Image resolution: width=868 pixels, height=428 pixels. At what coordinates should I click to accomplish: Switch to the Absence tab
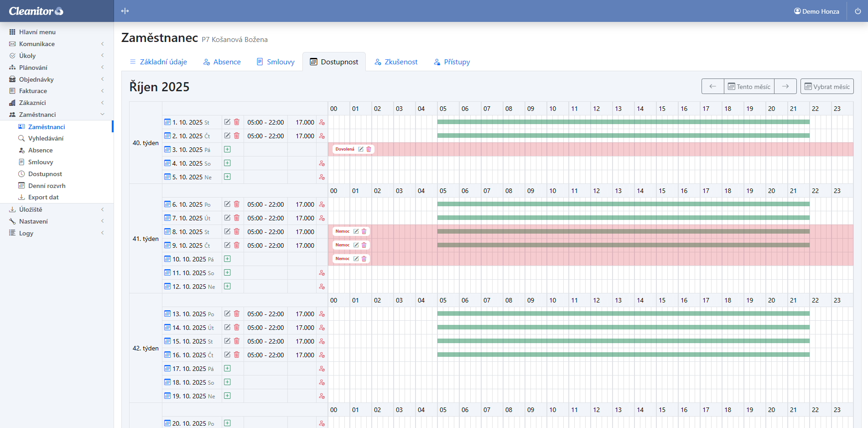[x=222, y=62]
